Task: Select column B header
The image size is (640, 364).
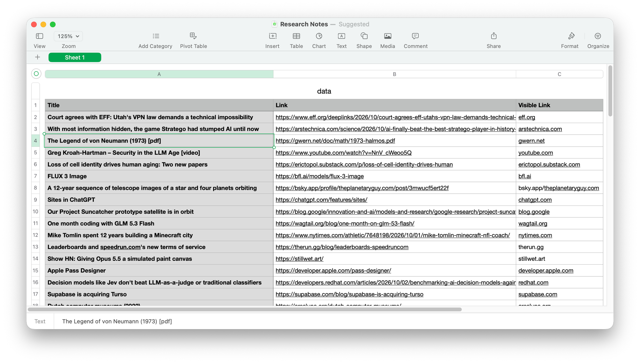Action: pos(395,74)
